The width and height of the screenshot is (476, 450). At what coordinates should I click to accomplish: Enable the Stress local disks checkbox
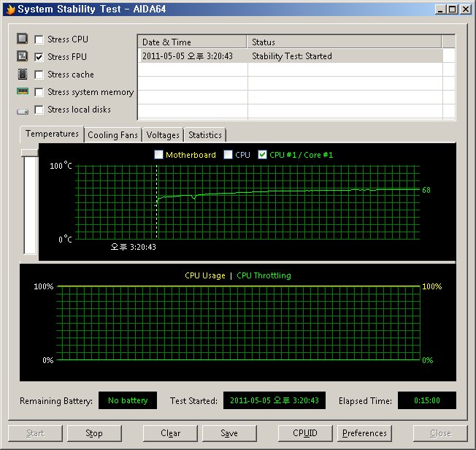click(x=39, y=110)
